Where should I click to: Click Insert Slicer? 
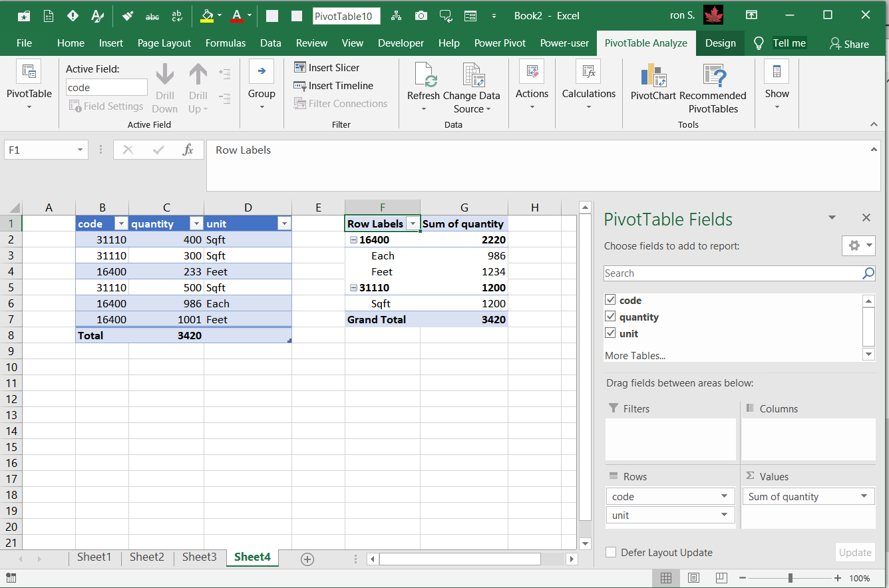point(326,67)
